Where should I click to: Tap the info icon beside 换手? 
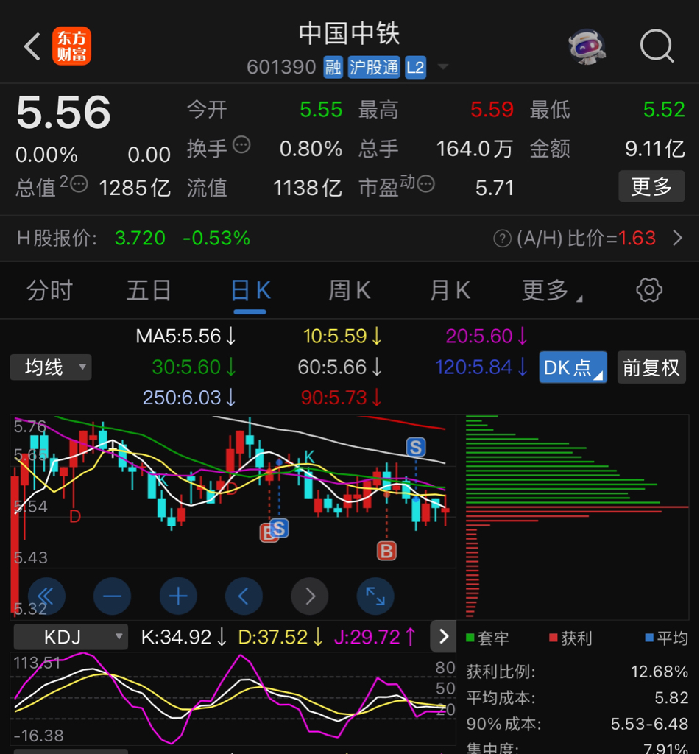point(241,145)
